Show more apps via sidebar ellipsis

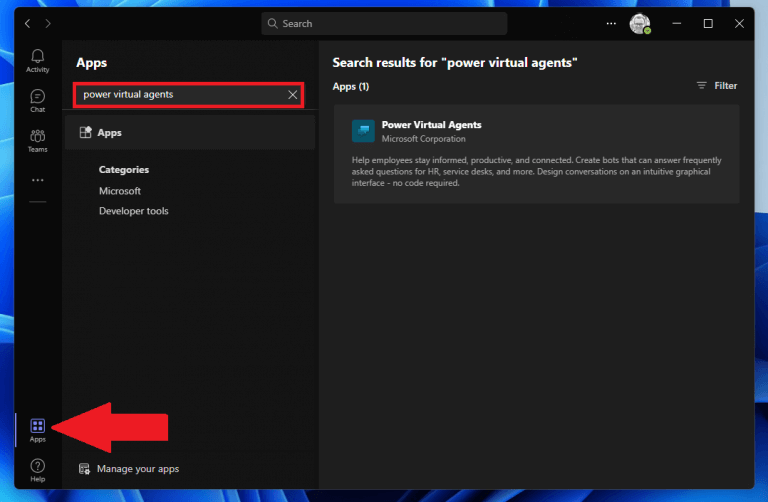pos(37,180)
